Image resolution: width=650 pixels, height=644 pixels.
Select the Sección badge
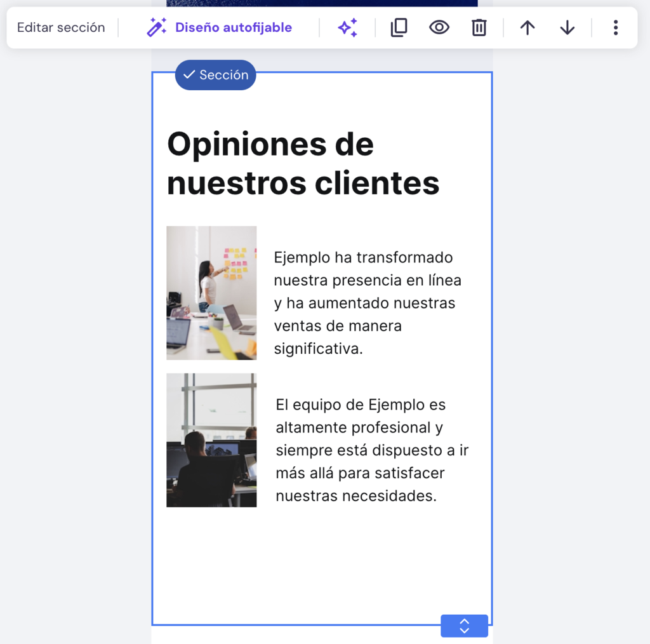(x=215, y=74)
